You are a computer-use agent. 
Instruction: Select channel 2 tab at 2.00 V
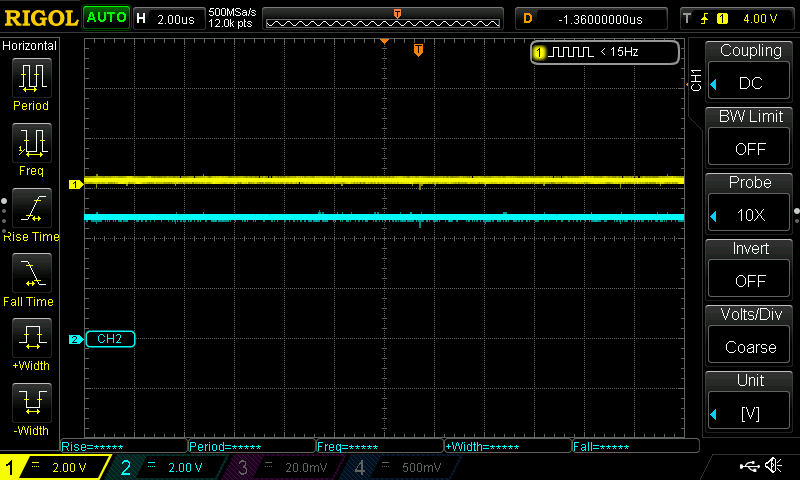tap(168, 467)
